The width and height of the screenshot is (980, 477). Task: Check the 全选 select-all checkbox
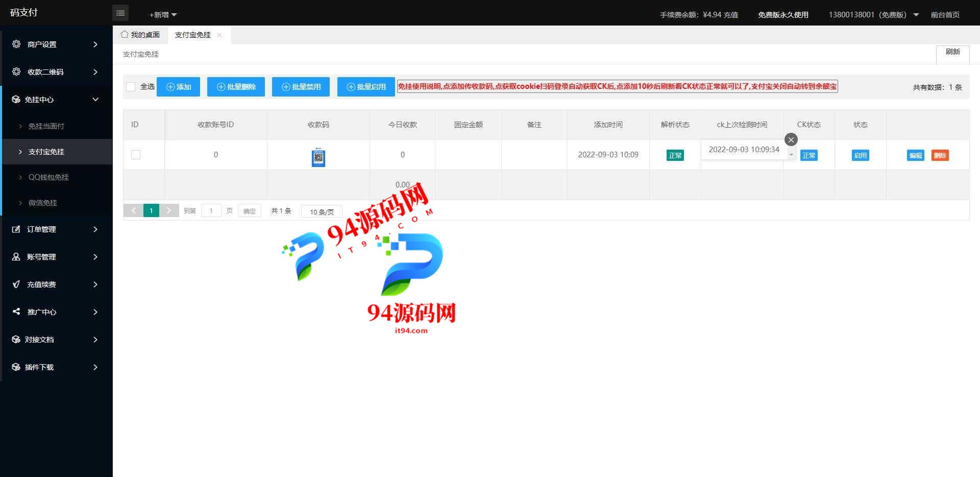click(131, 87)
